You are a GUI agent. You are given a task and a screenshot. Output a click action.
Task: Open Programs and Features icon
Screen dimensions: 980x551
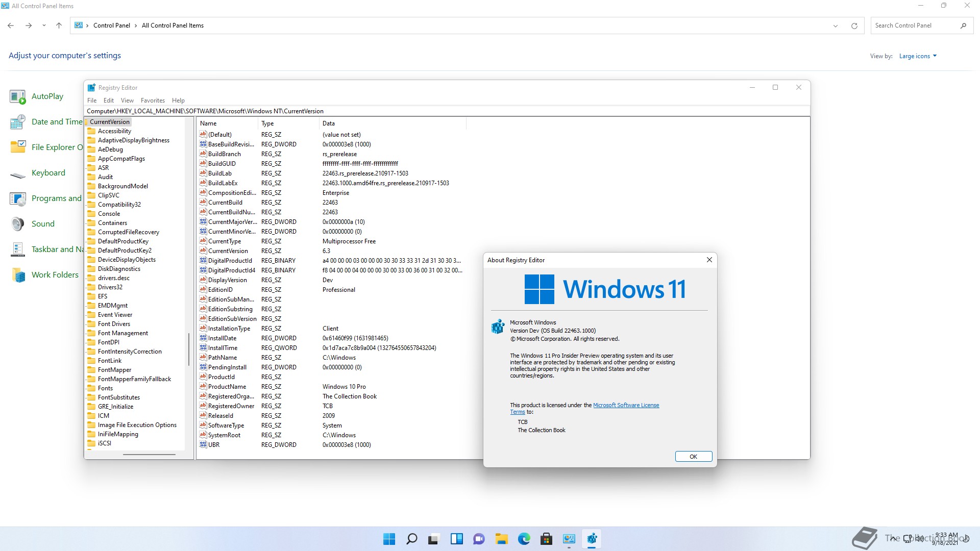(17, 198)
